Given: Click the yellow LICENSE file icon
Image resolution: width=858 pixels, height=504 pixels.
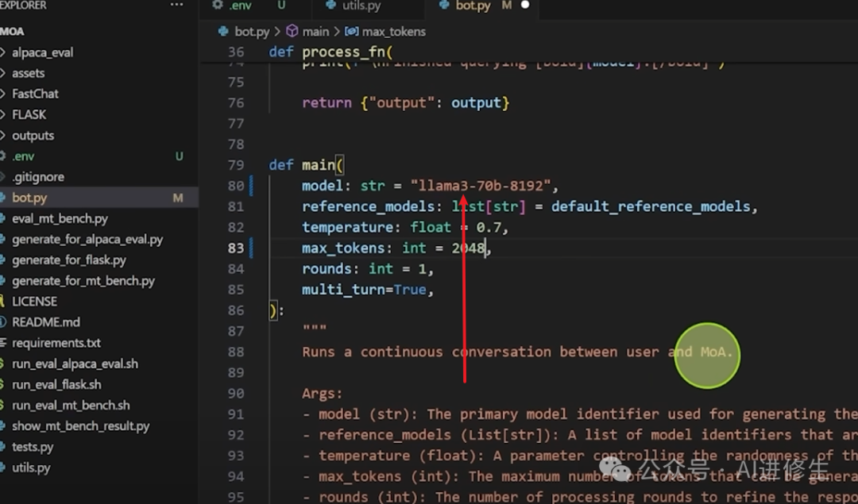Looking at the screenshot, I should 2,301.
